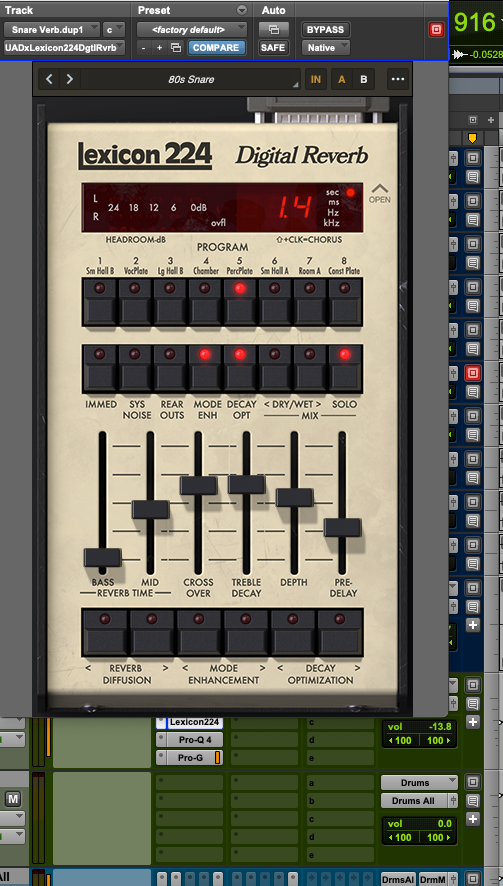Switch to the B setting
The image size is (503, 886).
pos(363,79)
